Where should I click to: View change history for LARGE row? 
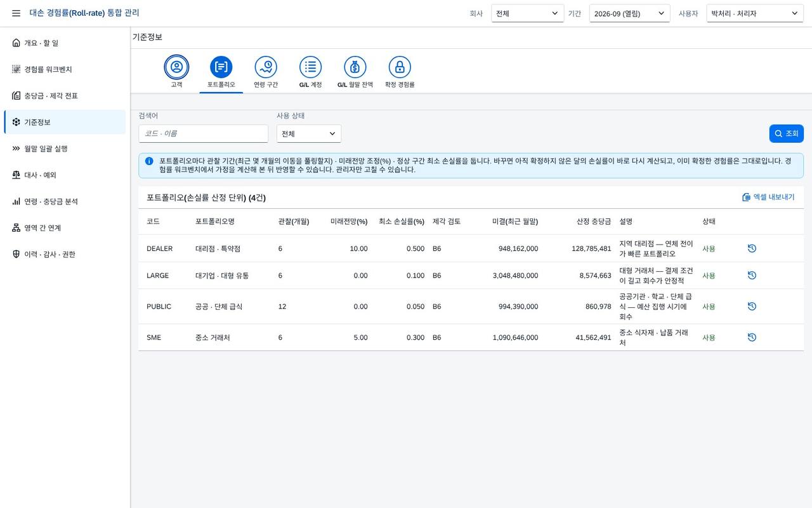pos(752,276)
